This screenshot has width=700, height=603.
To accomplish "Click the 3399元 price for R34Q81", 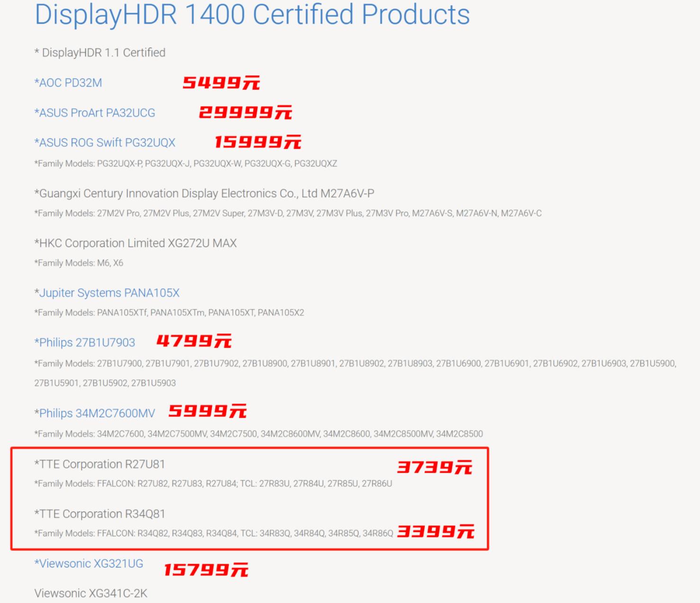I will tap(436, 531).
